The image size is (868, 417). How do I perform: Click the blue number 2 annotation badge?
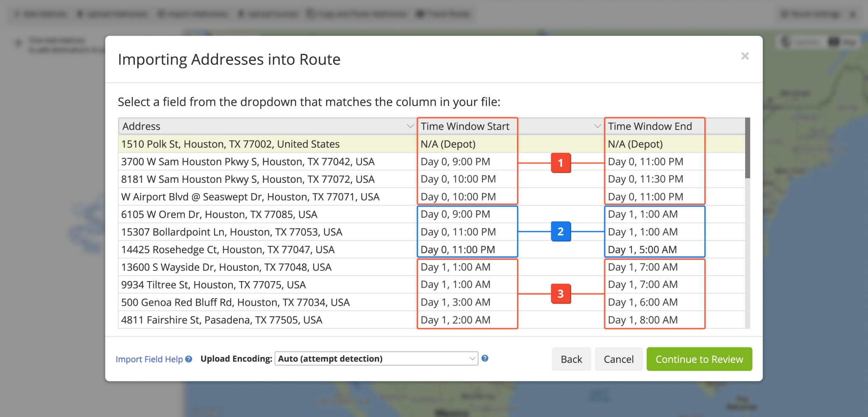[x=560, y=232]
